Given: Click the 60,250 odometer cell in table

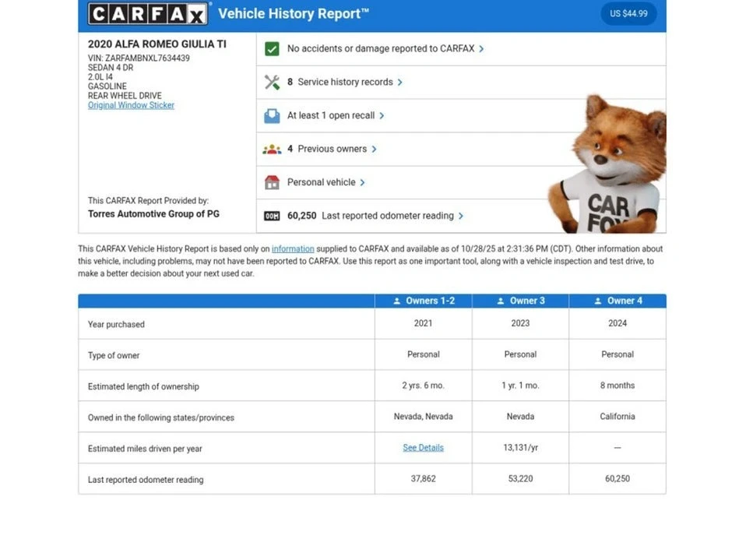Looking at the screenshot, I should click(618, 479).
